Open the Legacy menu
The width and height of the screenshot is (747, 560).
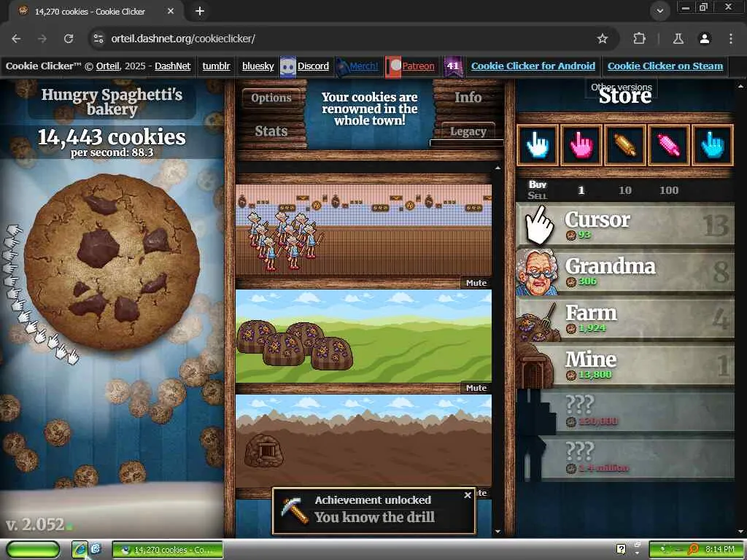point(468,131)
